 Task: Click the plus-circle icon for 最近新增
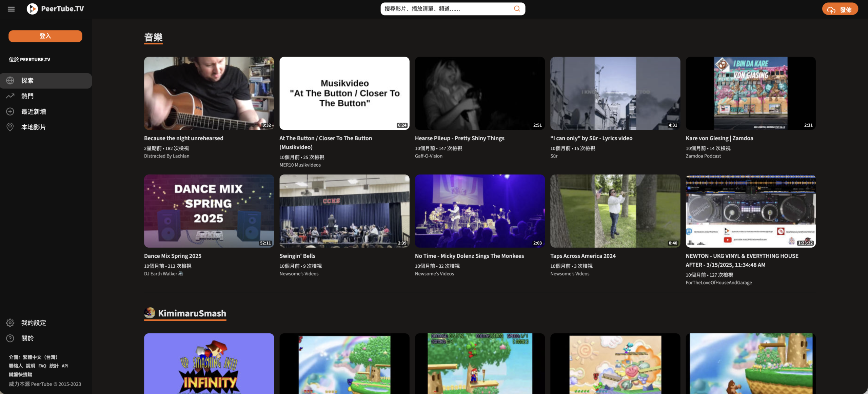point(10,111)
